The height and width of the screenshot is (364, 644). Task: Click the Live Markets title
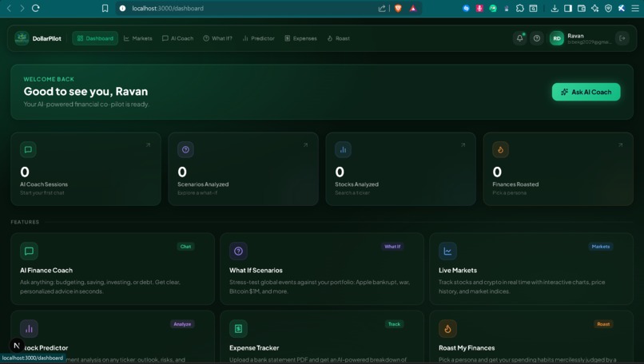[458, 271]
